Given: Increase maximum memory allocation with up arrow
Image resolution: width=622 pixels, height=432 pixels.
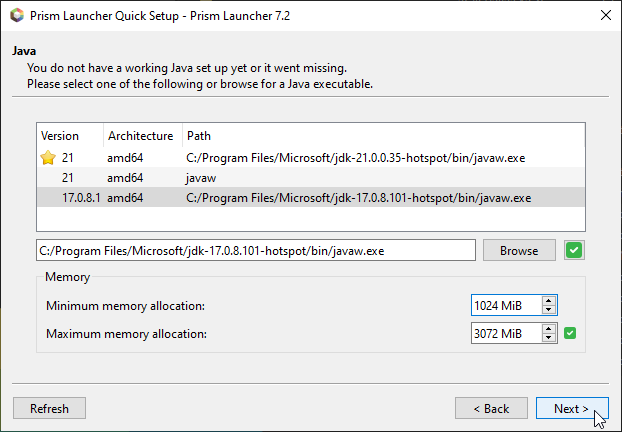Looking at the screenshot, I should click(549, 328).
